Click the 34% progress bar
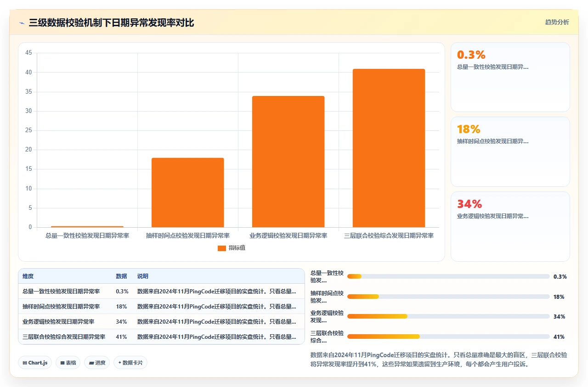The height and width of the screenshot is (387, 588). pos(448,316)
